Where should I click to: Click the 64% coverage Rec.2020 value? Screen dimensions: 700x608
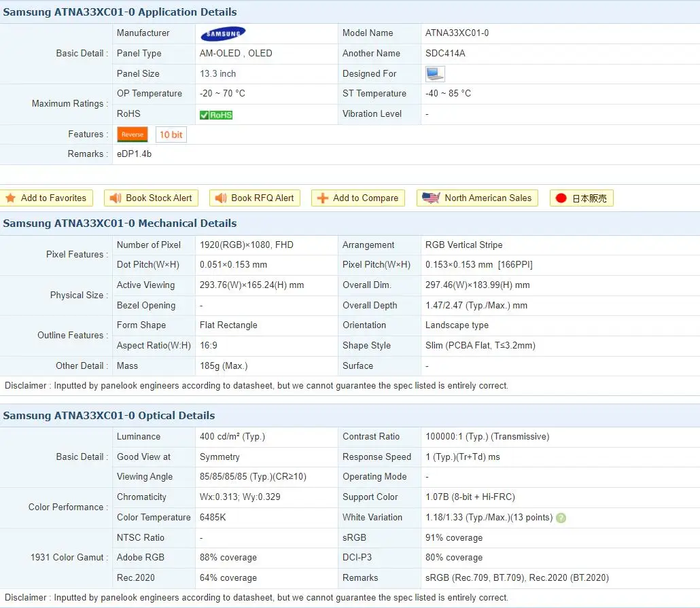coord(228,577)
